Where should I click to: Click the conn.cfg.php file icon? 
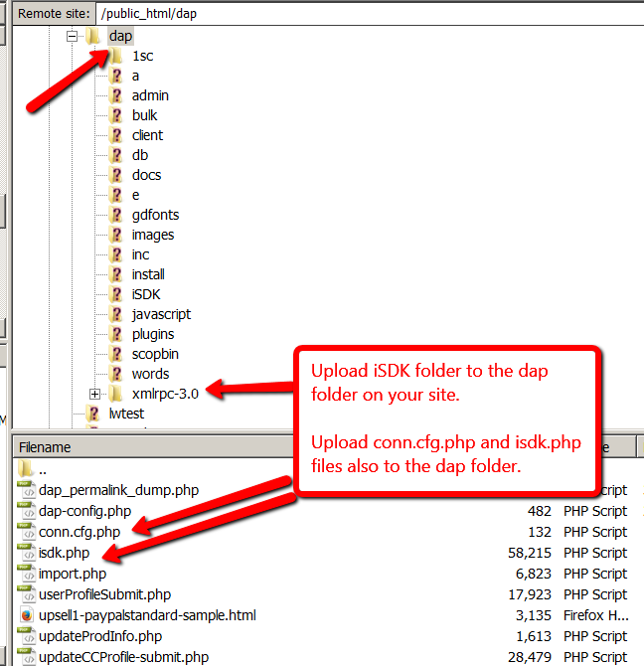pyautogui.click(x=27, y=532)
